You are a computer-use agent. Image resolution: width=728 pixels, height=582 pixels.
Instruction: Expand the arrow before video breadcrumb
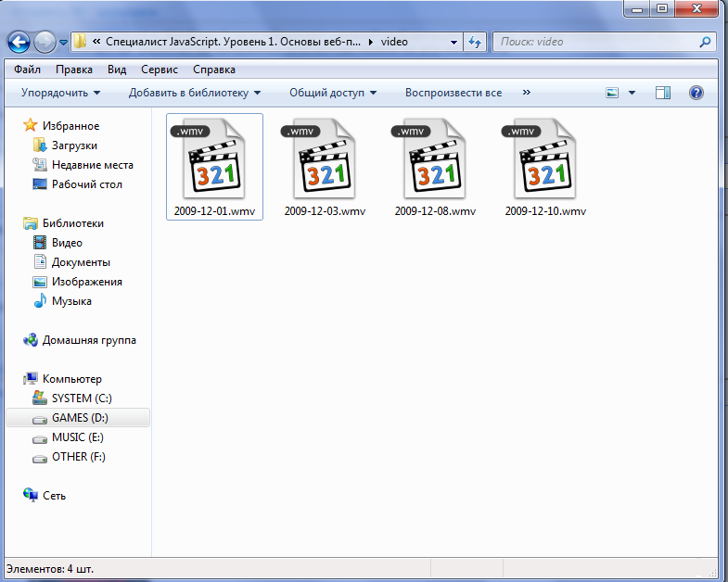(371, 42)
